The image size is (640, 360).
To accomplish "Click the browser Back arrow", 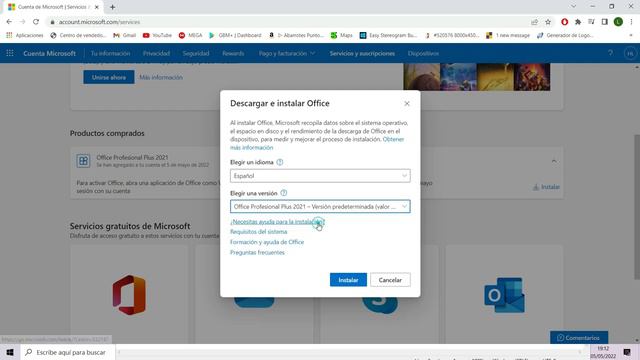I will click(x=9, y=22).
